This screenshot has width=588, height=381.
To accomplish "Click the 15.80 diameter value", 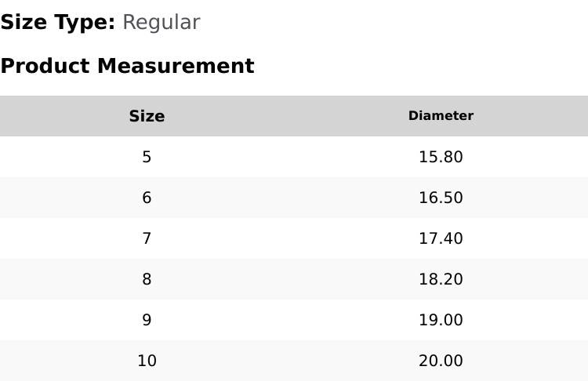I will point(441,157).
